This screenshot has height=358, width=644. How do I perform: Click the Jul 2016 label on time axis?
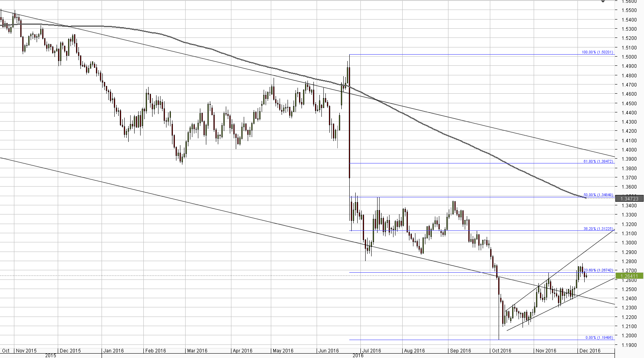click(x=372, y=351)
